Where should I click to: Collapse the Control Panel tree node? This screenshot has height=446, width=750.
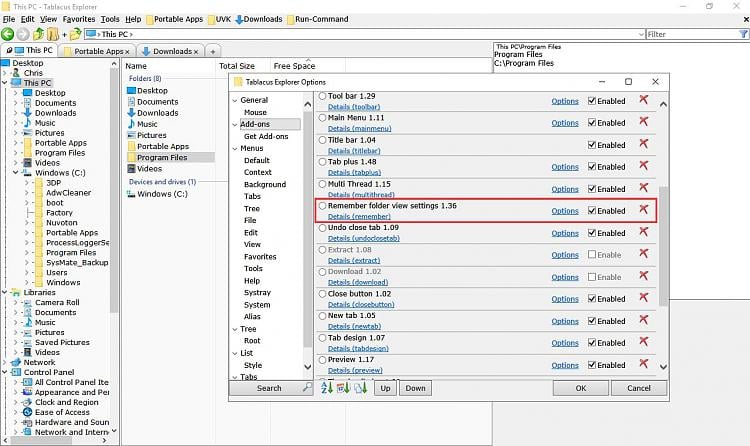(x=4, y=372)
